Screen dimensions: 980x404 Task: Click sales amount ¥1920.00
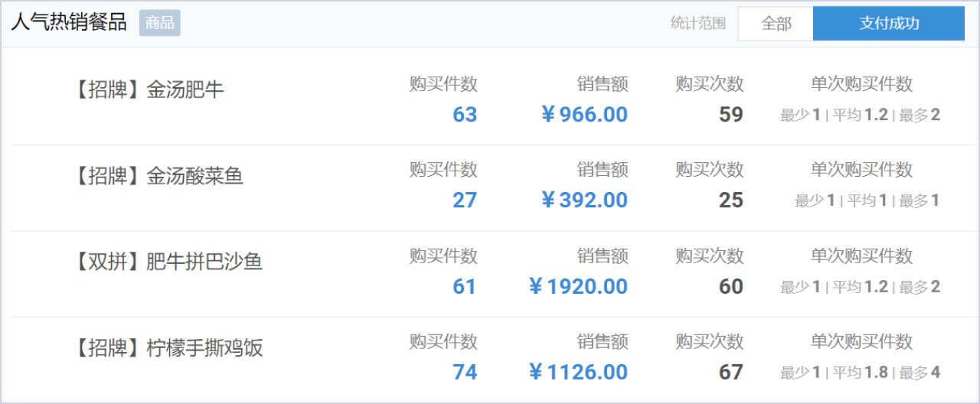tap(578, 287)
